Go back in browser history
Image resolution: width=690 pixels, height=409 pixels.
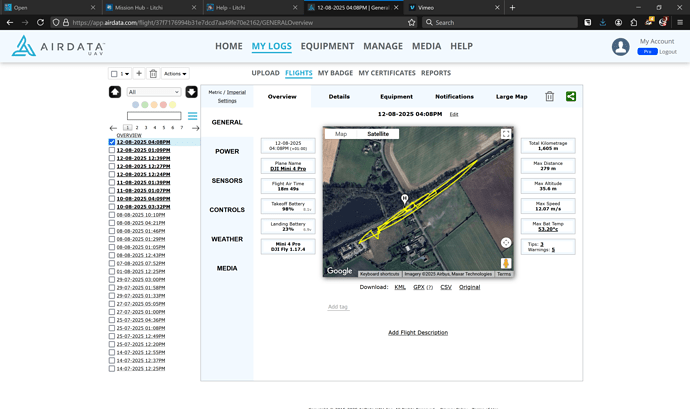tap(10, 22)
